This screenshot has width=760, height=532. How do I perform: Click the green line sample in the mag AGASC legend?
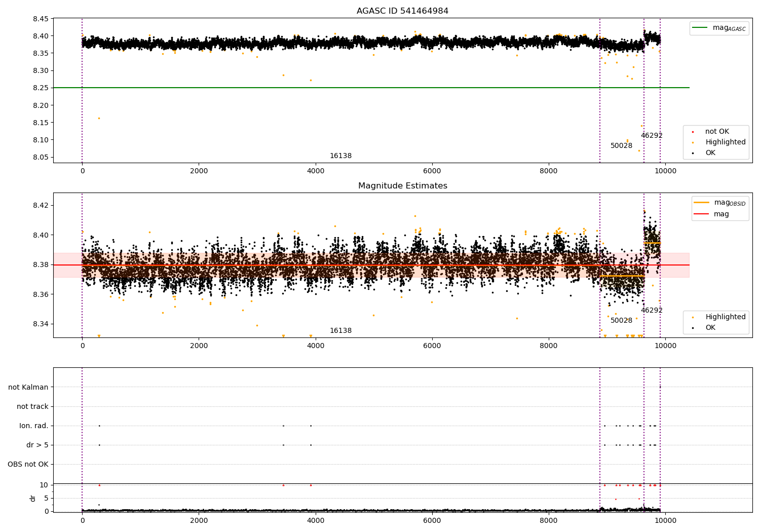click(700, 28)
